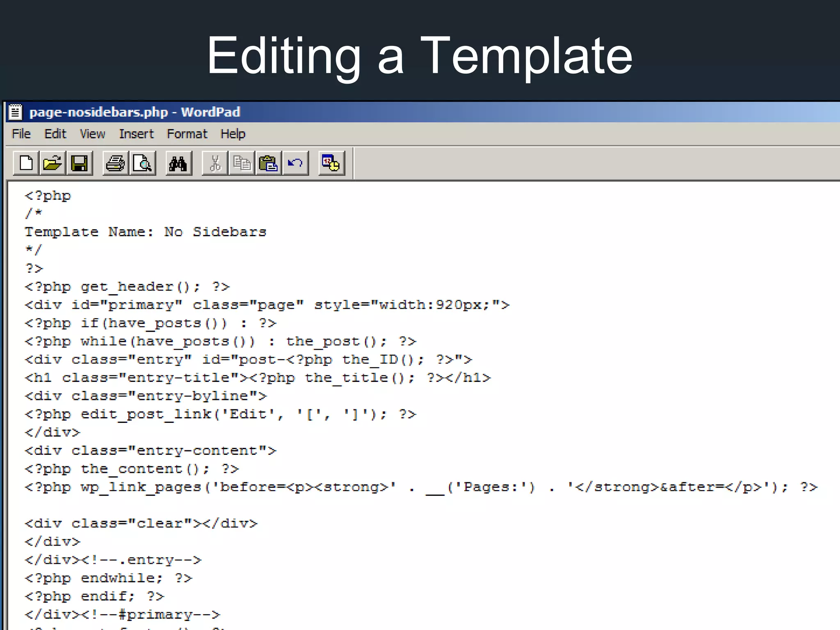Screen dimensions: 840x630
Task: Click the Paste clipboard icon
Action: pos(268,163)
